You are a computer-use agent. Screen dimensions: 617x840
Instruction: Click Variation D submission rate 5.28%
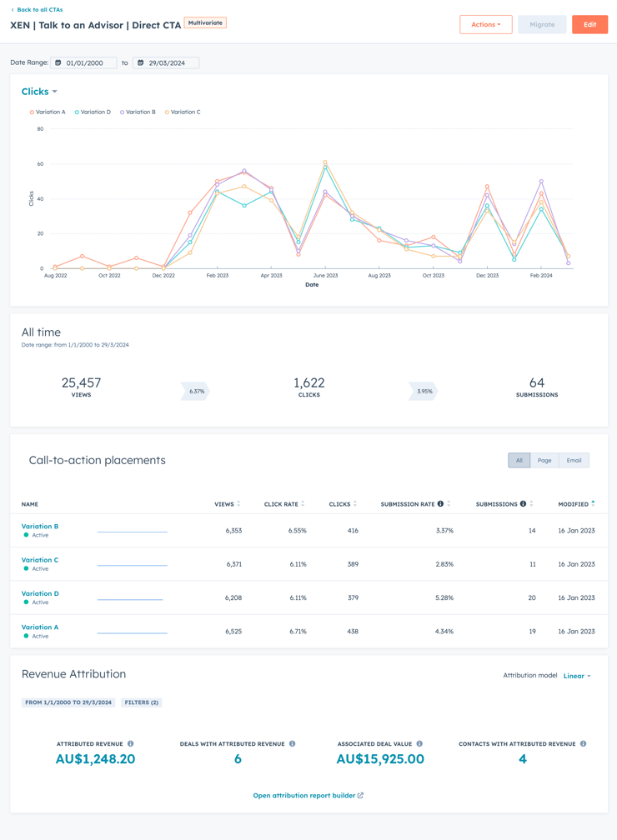444,597
